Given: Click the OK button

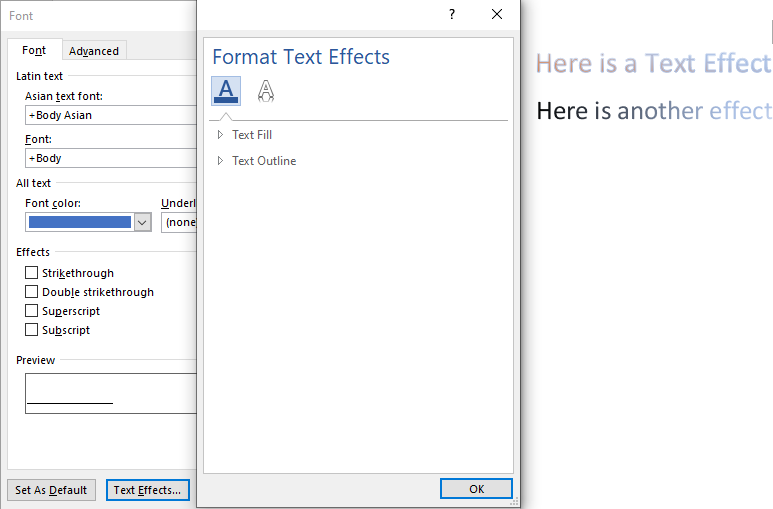Looking at the screenshot, I should point(476,489).
